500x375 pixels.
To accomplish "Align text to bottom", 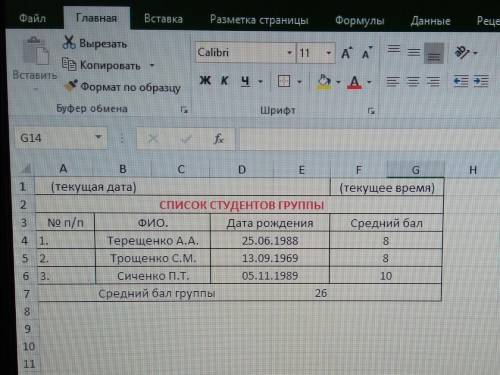I will tap(434, 53).
